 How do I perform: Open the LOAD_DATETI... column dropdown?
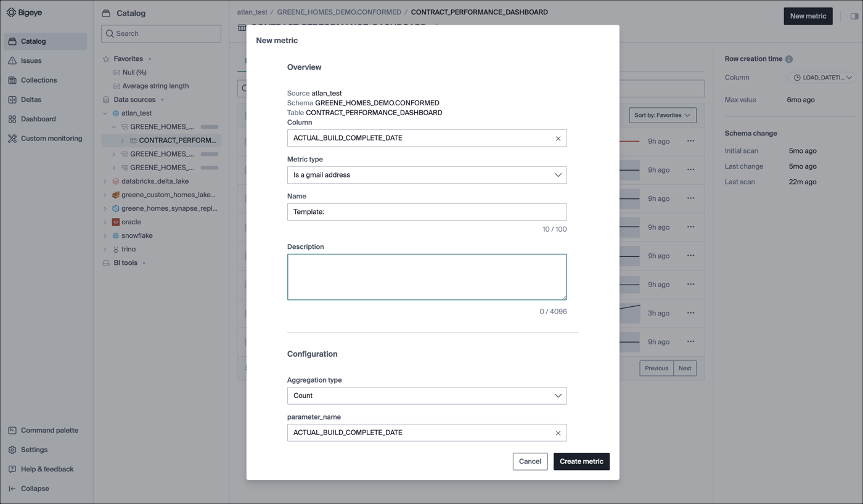coord(822,78)
